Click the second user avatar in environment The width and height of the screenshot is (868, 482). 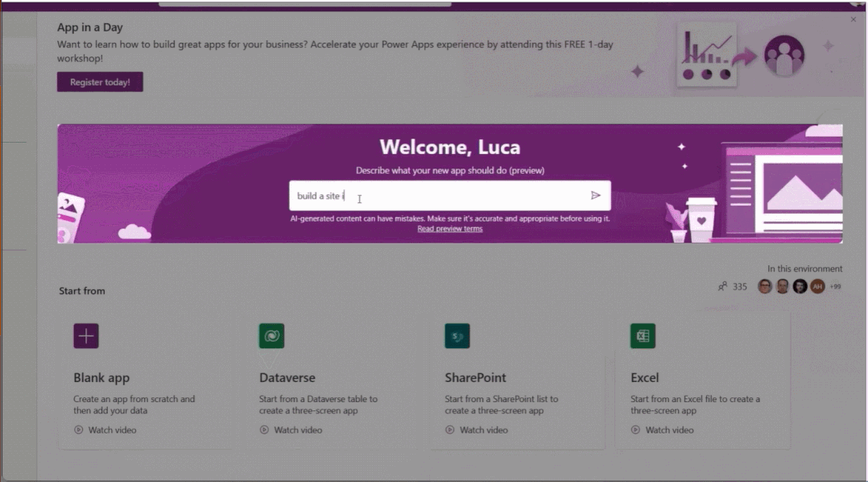click(x=782, y=286)
